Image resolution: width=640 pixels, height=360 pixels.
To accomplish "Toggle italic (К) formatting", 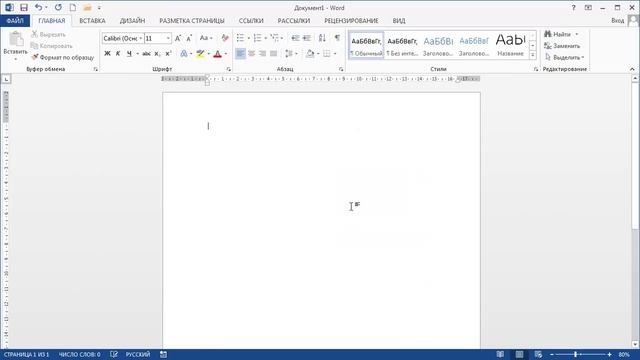I will [118, 53].
